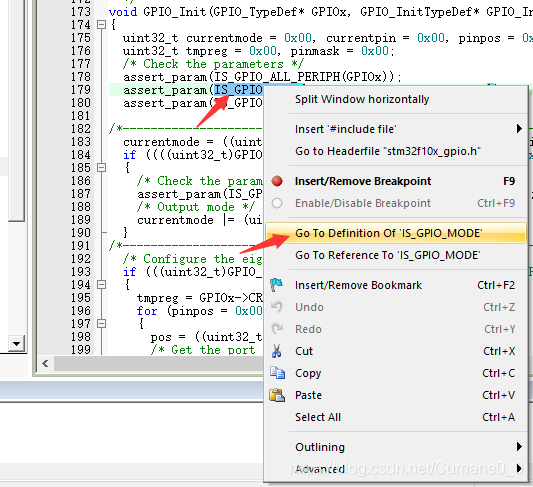The image size is (533, 487).
Task: Click 'currentmode' on line 183
Action: pyautogui.click(x=161, y=142)
